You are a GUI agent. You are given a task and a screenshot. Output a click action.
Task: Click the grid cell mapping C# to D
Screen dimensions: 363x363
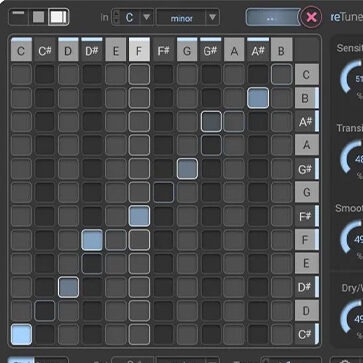tap(45, 311)
